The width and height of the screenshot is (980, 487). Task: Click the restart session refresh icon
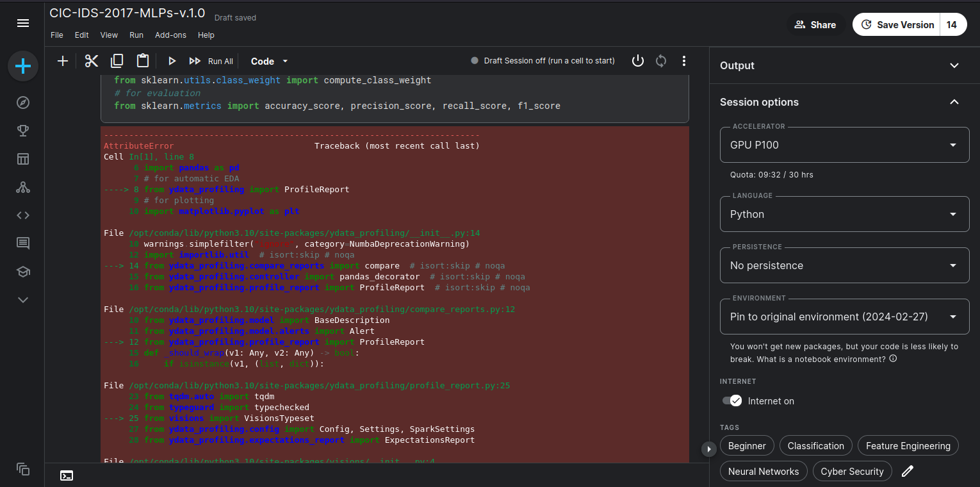[x=661, y=61]
